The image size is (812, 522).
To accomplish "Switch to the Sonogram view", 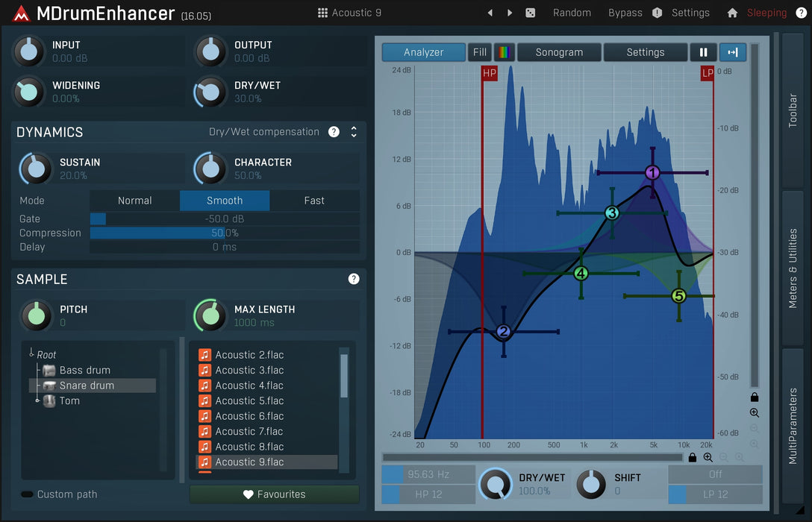I will tap(559, 52).
